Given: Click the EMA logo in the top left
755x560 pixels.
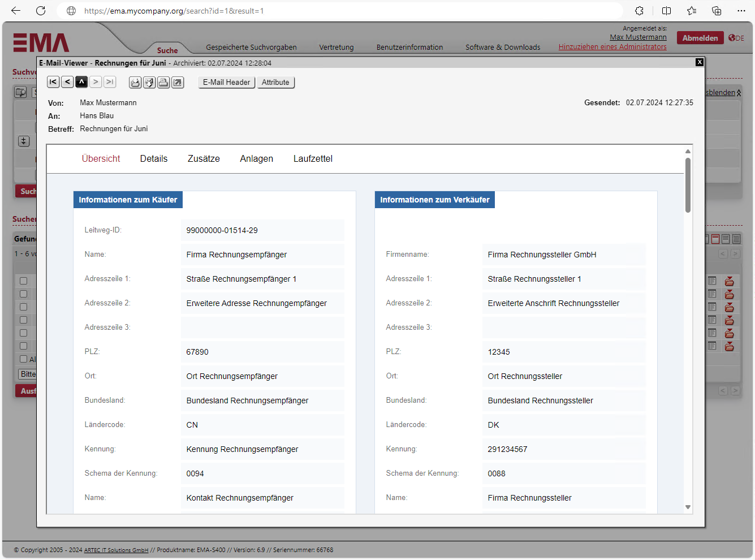Looking at the screenshot, I should click(x=40, y=41).
